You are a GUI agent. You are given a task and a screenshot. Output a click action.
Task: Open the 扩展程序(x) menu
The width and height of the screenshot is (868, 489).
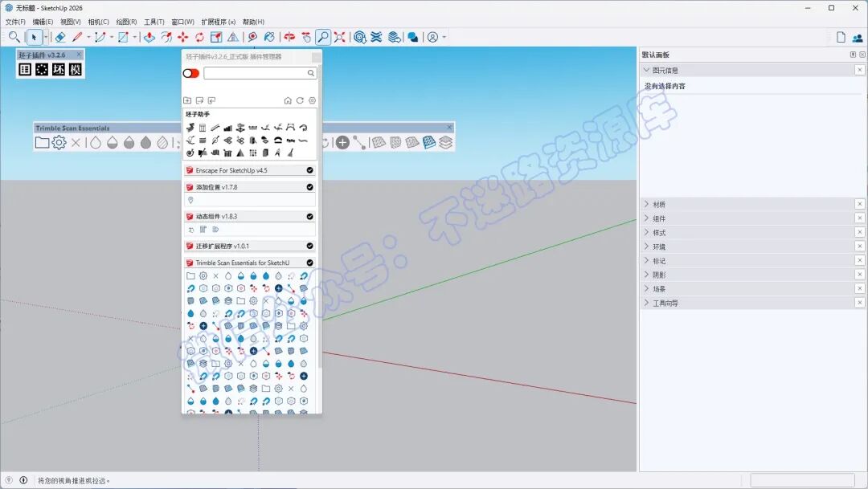[218, 22]
